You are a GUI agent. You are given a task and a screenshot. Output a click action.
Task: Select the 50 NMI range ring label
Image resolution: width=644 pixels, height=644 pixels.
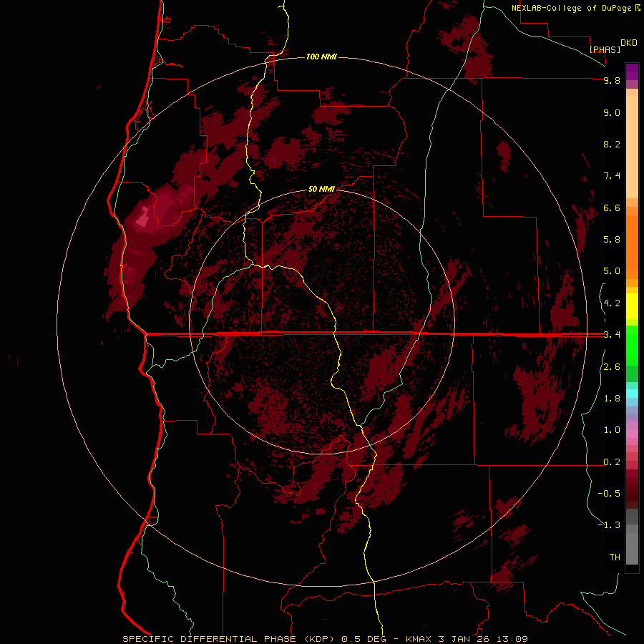click(321, 189)
